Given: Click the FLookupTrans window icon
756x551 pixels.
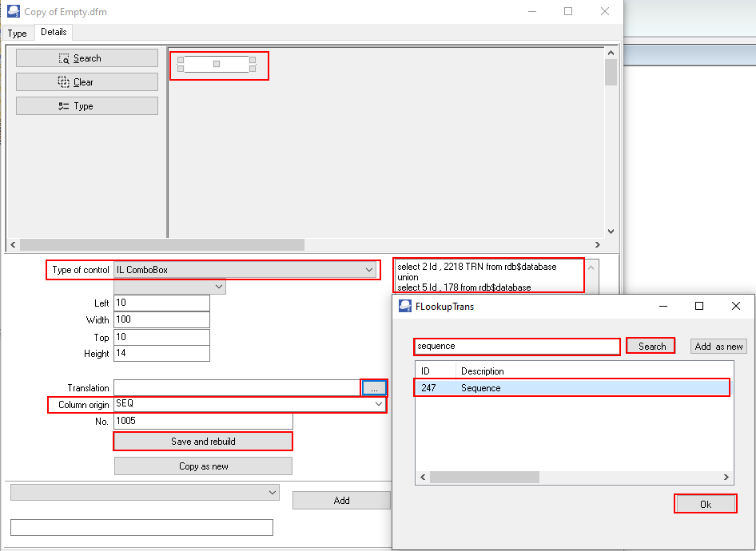Looking at the screenshot, I should tap(405, 307).
